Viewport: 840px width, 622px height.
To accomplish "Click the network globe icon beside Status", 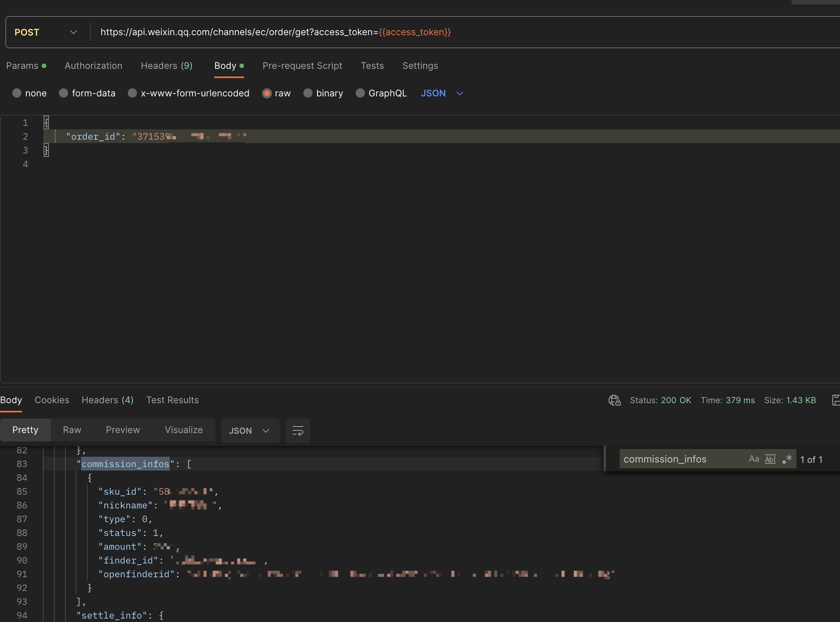I will pyautogui.click(x=614, y=400).
